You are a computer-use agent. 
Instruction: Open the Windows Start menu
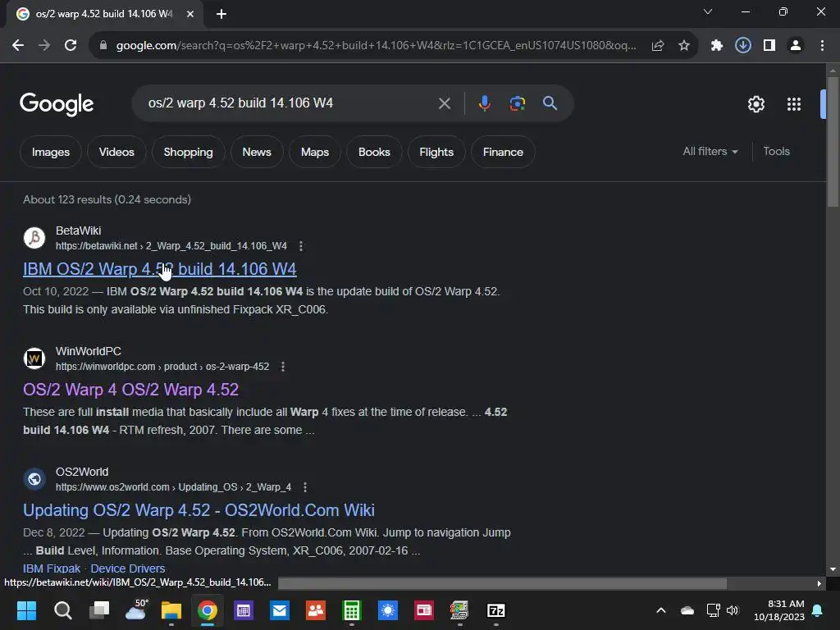click(26, 610)
